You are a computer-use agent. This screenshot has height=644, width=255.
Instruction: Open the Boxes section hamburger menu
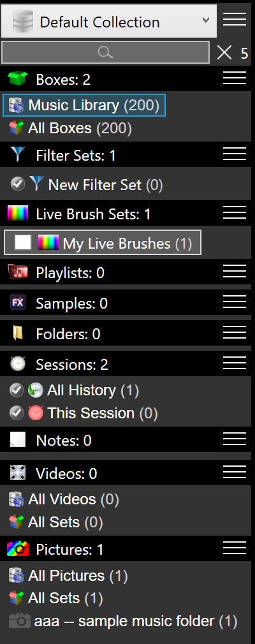pos(235,78)
